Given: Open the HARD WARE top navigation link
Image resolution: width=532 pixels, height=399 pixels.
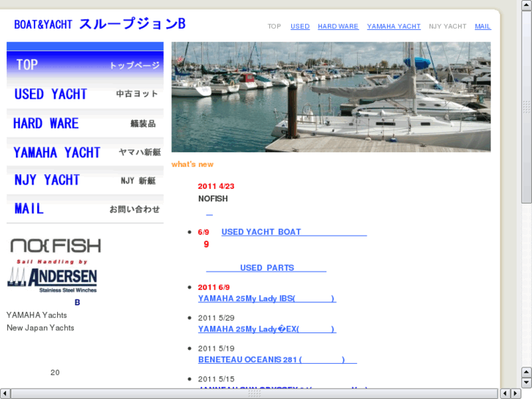Looking at the screenshot, I should 338,26.
